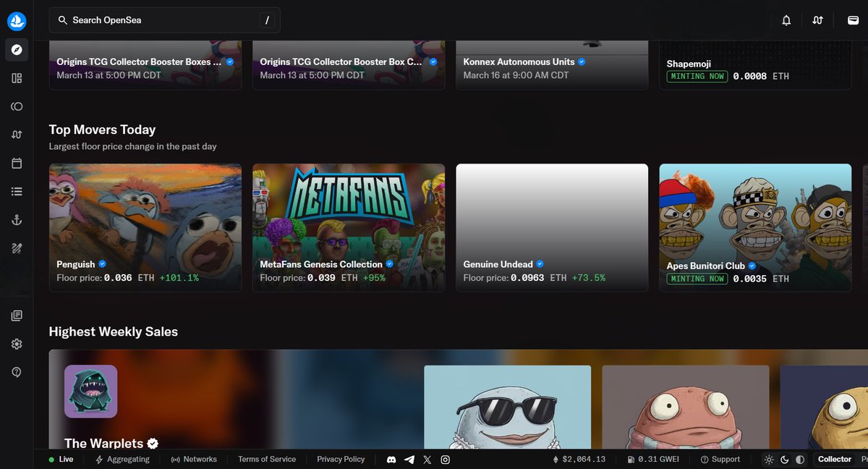Open the Penguish collection card

point(145,228)
